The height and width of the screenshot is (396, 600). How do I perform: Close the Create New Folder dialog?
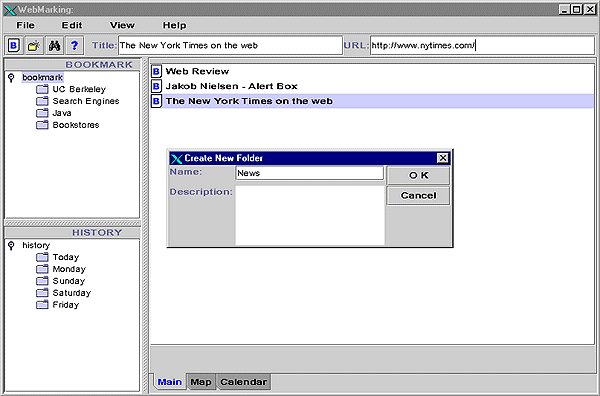(x=443, y=158)
